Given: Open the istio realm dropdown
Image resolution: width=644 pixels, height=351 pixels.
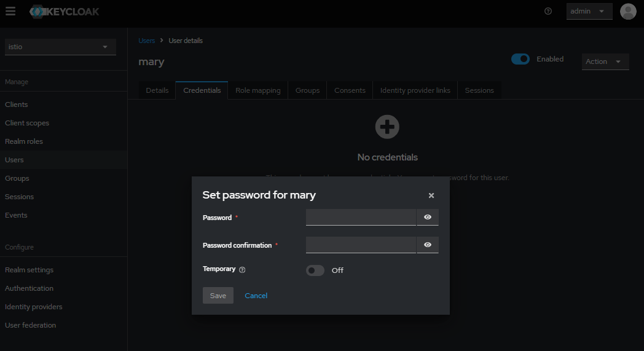Looking at the screenshot, I should 60,47.
